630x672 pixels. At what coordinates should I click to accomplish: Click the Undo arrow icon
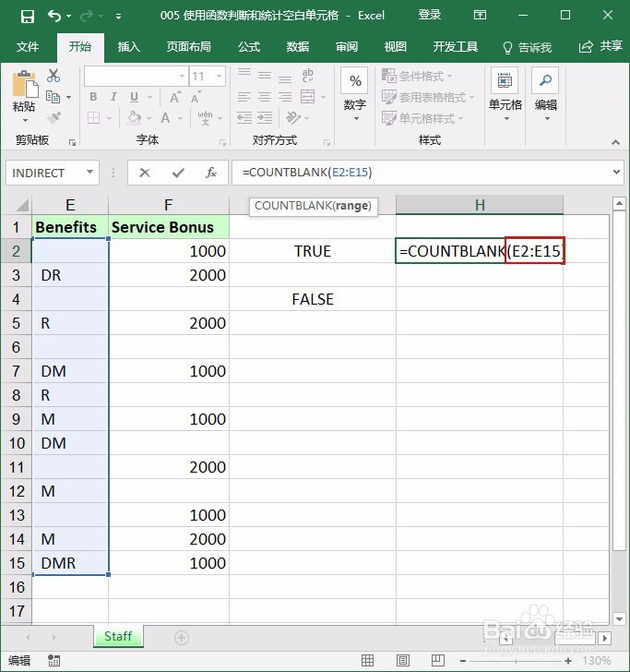pos(54,17)
